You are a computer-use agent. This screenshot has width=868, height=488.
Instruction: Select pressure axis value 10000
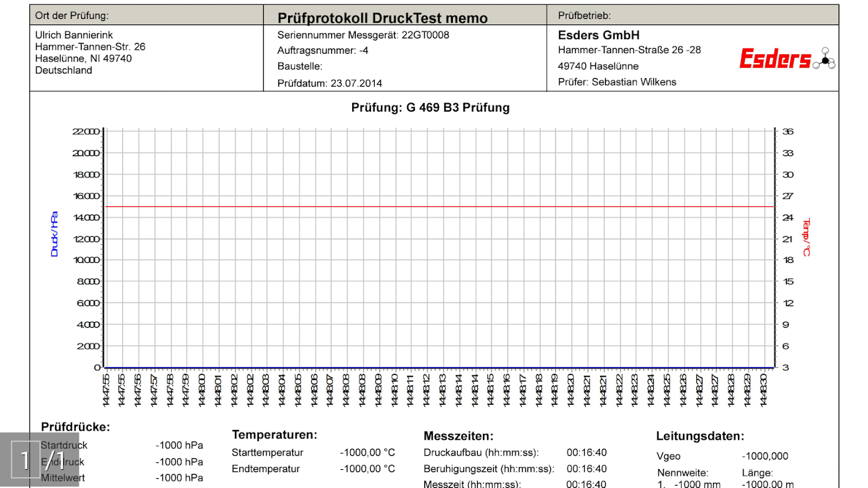click(x=85, y=260)
